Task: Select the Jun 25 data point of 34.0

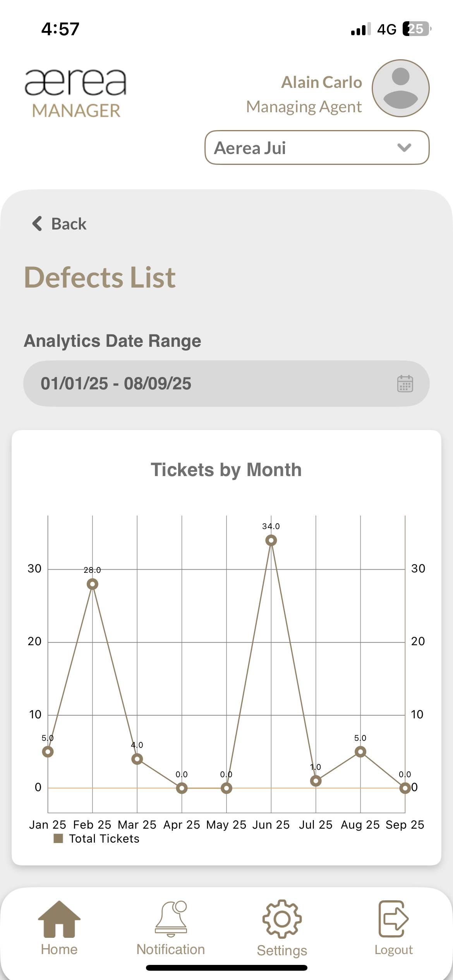Action: pos(271,540)
